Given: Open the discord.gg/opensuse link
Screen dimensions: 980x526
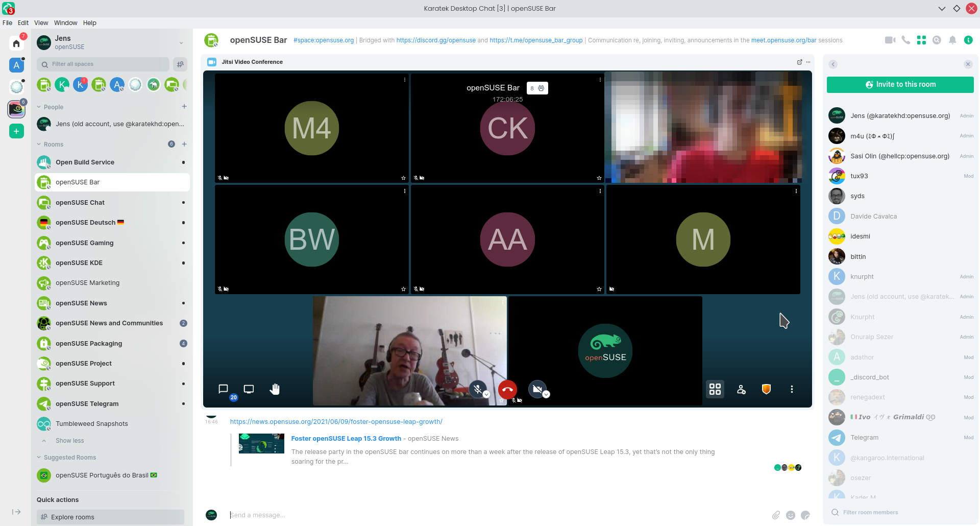Looking at the screenshot, I should click(436, 40).
